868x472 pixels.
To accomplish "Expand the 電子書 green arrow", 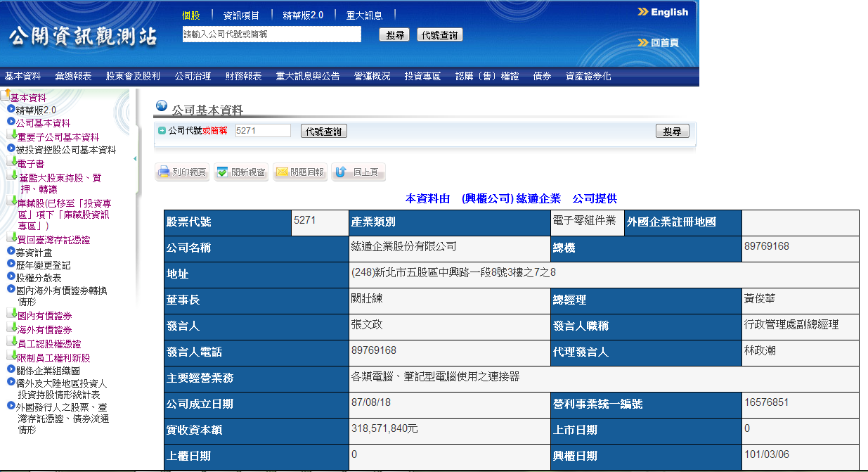I will tap(13, 162).
